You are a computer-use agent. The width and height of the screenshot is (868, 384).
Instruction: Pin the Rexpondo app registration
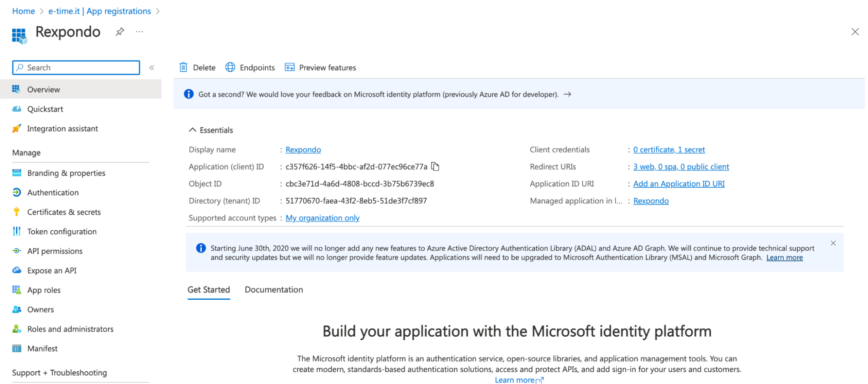pos(120,32)
